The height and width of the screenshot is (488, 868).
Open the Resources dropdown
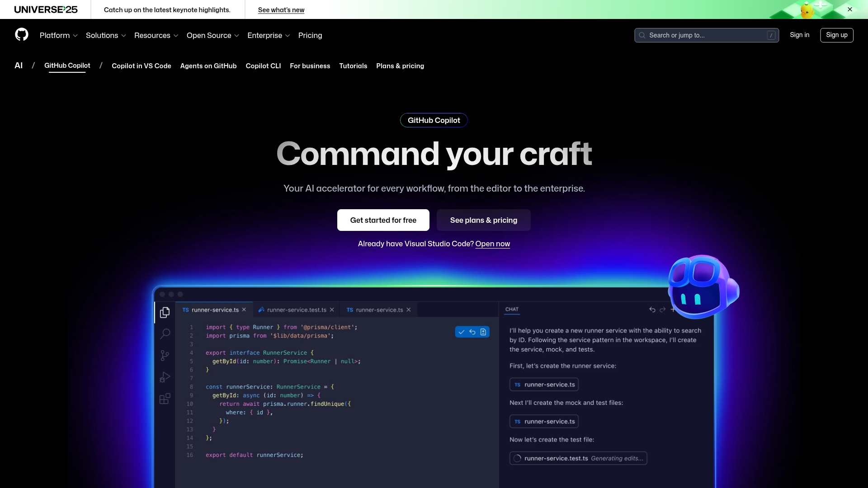156,35
